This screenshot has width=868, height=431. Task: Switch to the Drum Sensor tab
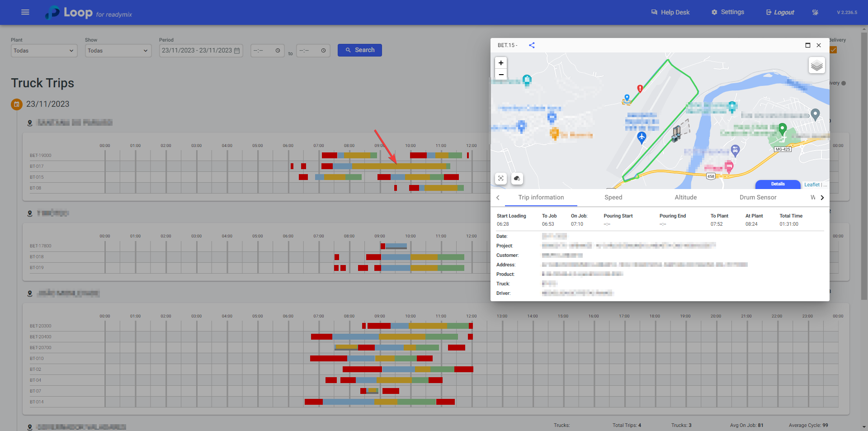(758, 198)
